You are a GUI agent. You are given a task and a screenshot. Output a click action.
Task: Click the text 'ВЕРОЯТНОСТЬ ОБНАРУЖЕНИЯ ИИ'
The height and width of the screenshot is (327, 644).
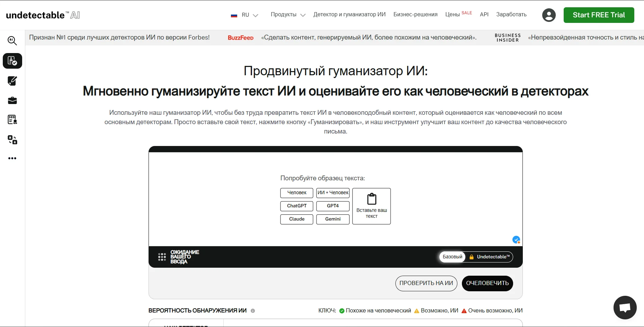(198, 311)
